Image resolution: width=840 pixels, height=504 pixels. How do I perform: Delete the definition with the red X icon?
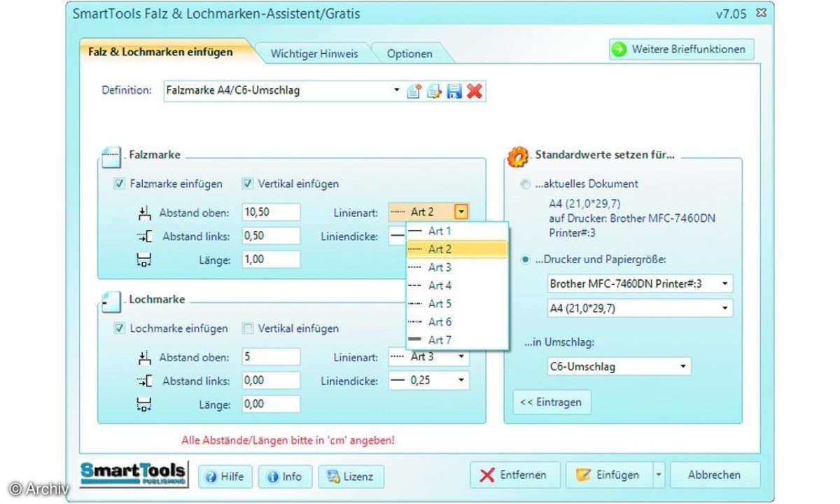coord(475,91)
